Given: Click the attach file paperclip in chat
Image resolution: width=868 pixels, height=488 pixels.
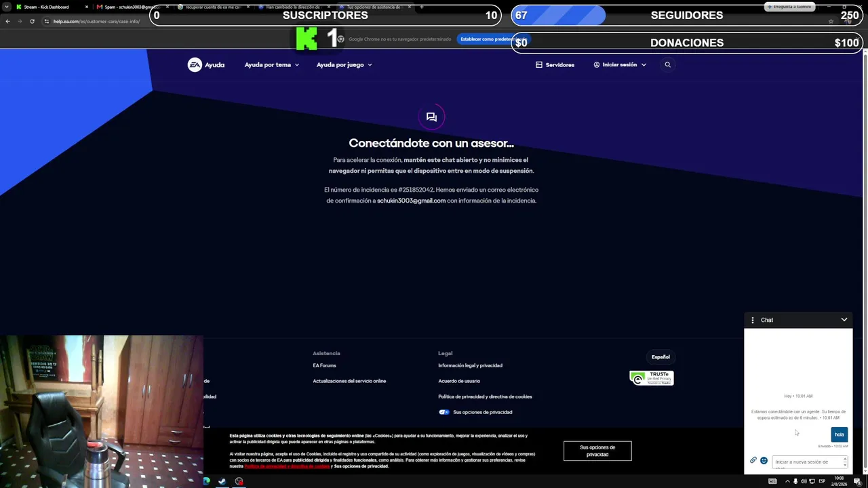Looking at the screenshot, I should click(x=753, y=460).
